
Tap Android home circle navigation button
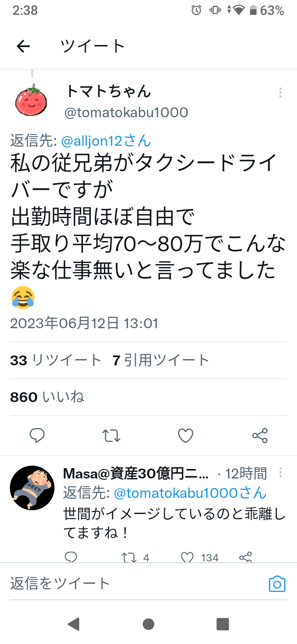tap(148, 624)
